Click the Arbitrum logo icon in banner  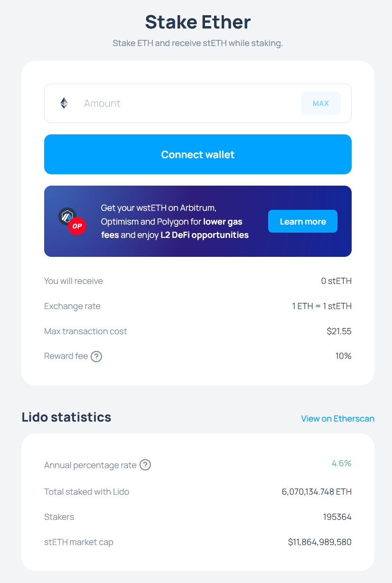point(67,216)
